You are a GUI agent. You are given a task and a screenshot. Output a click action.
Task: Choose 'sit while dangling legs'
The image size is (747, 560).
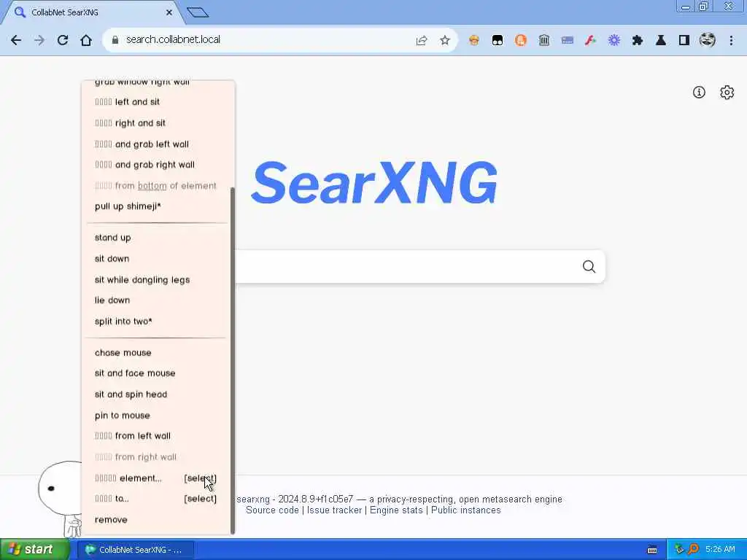point(142,279)
